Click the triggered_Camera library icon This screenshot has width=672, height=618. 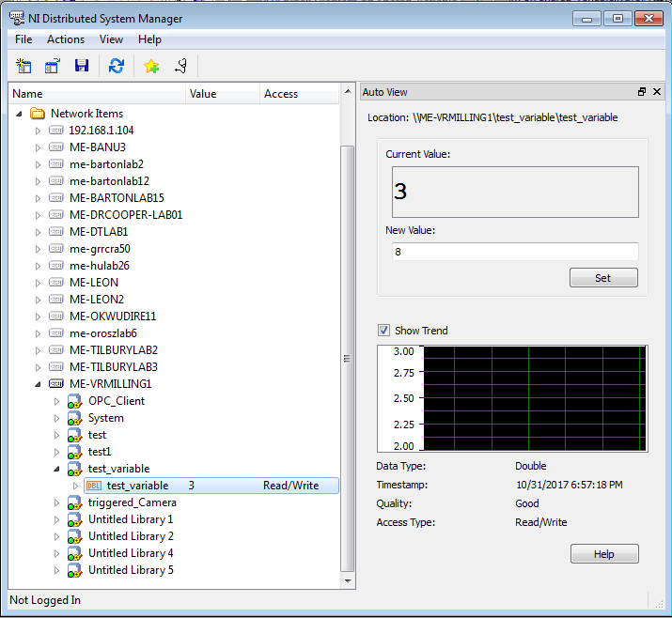[x=74, y=502]
